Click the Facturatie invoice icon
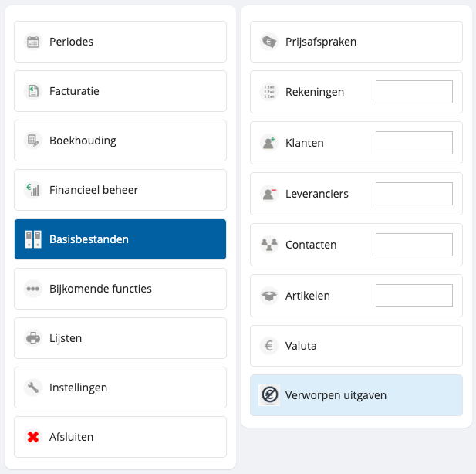 point(33,91)
